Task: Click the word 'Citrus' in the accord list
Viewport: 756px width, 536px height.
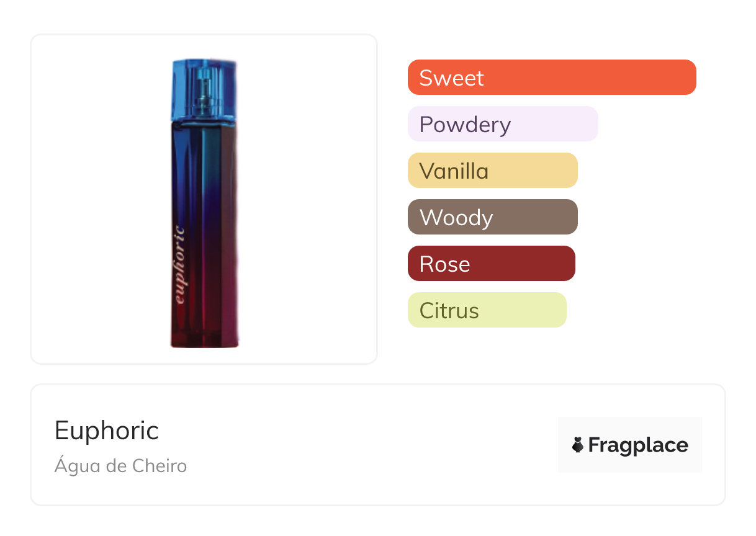Action: pos(449,311)
